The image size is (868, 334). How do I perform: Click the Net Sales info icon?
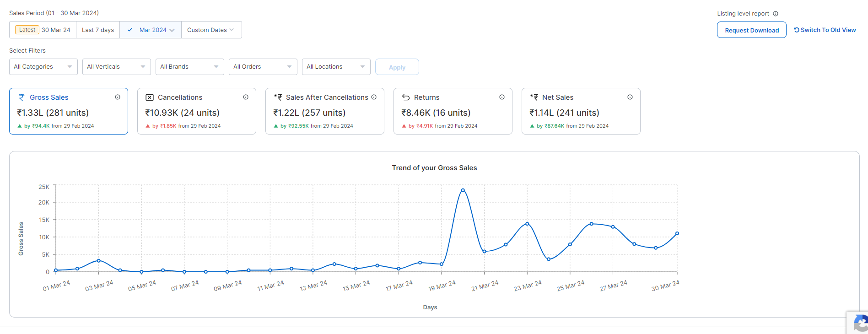coord(630,97)
